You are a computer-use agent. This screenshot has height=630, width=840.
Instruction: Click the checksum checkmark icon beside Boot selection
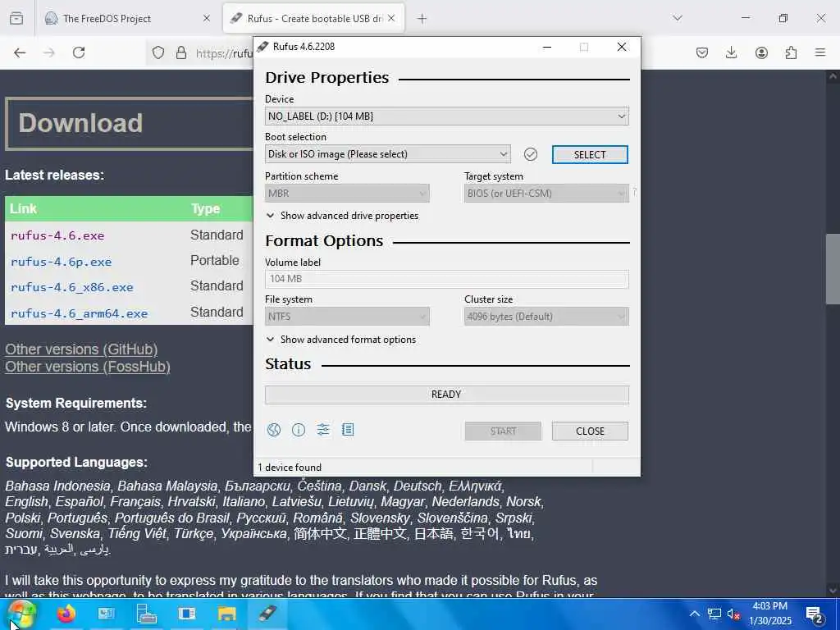coord(531,154)
